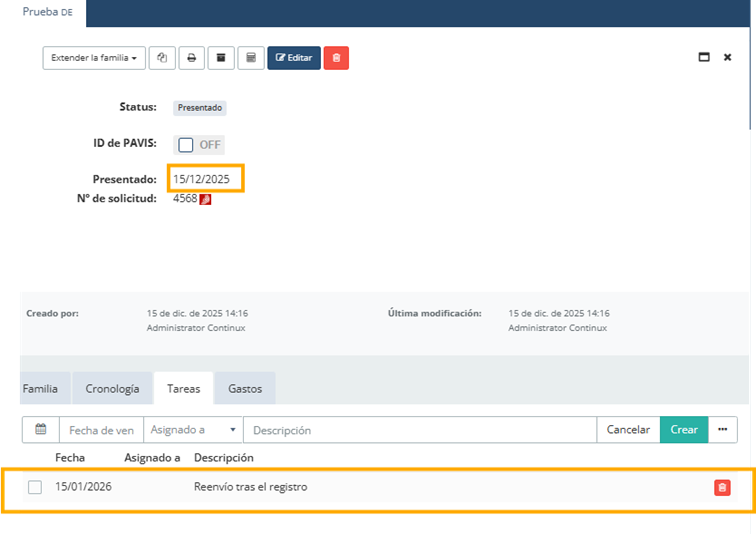Click the task date 15/01/2026
This screenshot has height=534, width=756.
(x=83, y=487)
